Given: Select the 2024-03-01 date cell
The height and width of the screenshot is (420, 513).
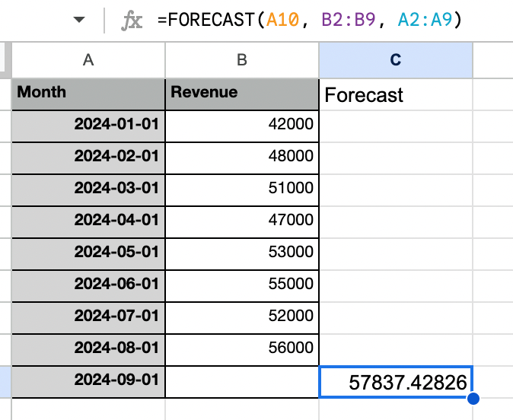Looking at the screenshot, I should [x=88, y=189].
